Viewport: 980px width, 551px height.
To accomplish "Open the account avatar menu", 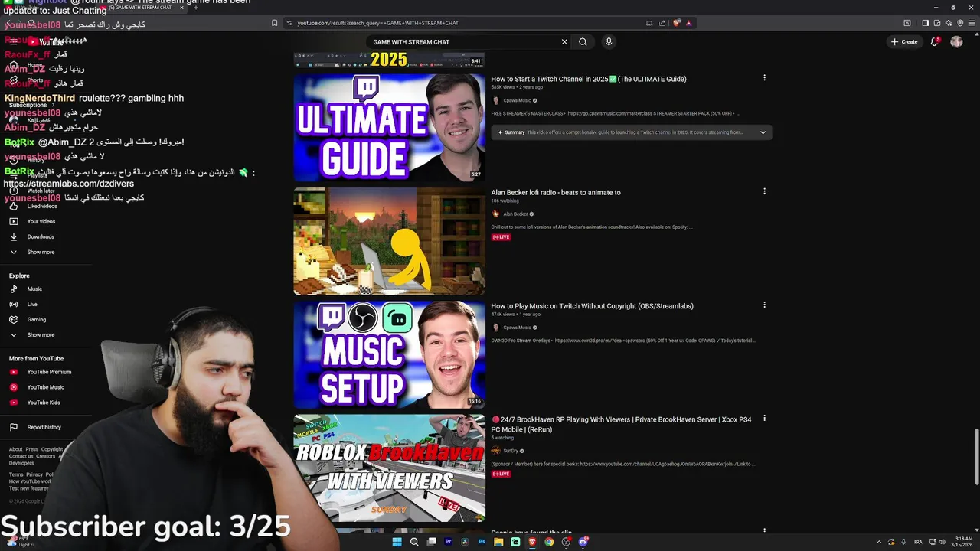I will (x=956, y=42).
